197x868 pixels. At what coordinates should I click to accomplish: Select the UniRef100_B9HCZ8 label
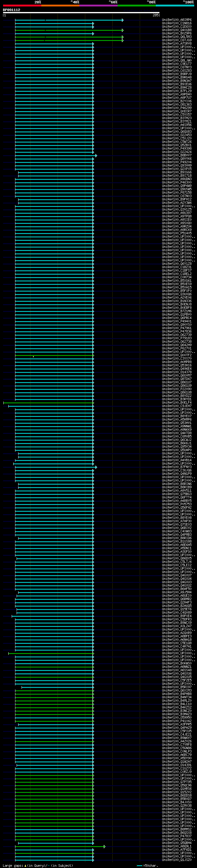(x=177, y=88)
